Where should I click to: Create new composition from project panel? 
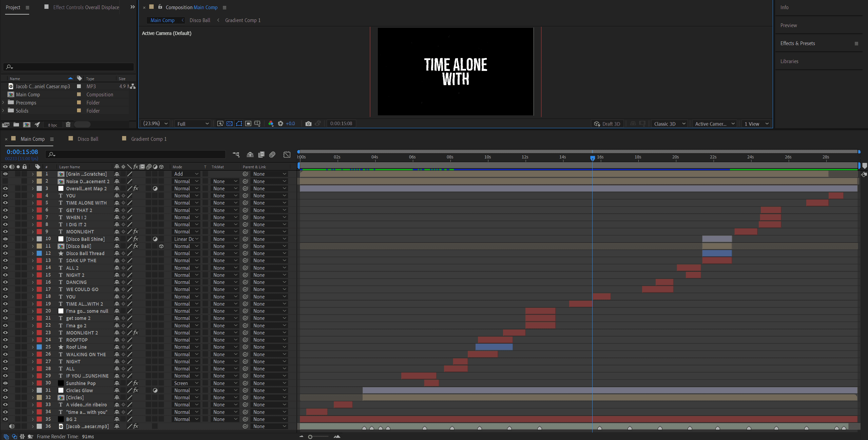pyautogui.click(x=26, y=125)
